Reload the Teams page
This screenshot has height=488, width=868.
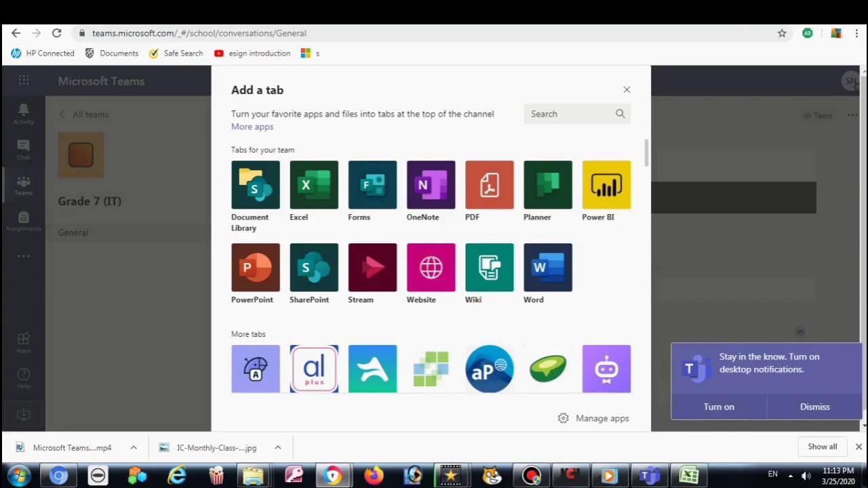[x=57, y=33]
